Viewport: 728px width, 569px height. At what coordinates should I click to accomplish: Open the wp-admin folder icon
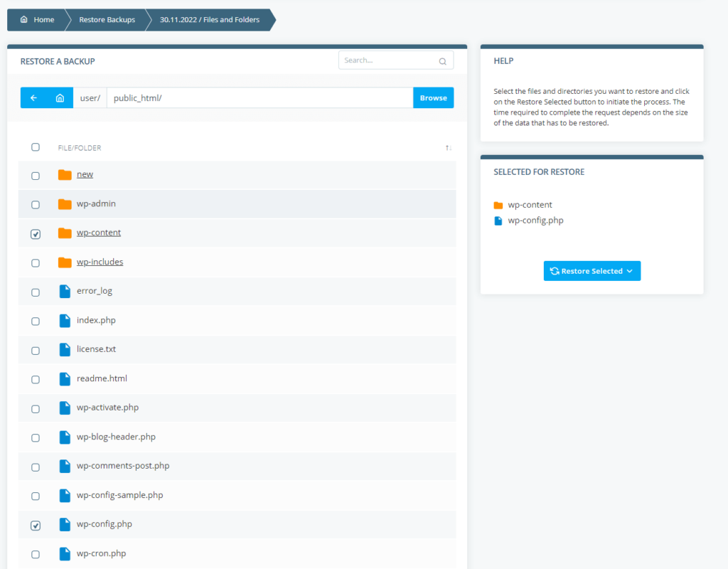[65, 203]
